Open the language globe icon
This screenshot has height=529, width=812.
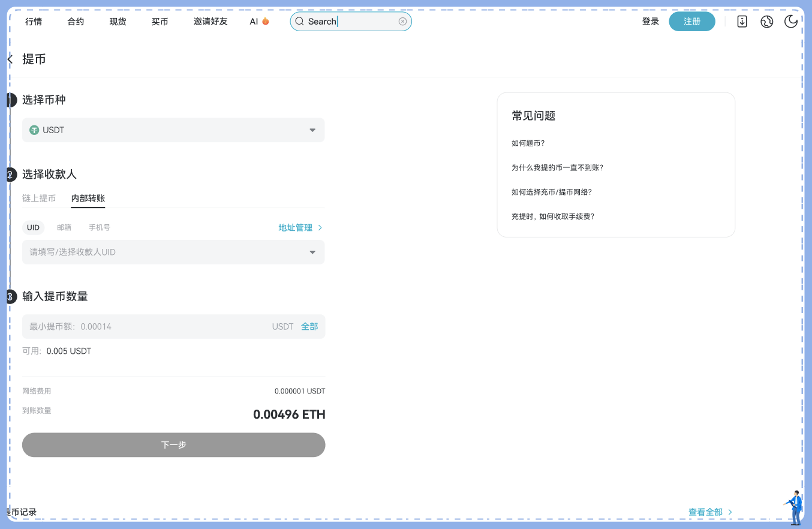[x=766, y=22]
